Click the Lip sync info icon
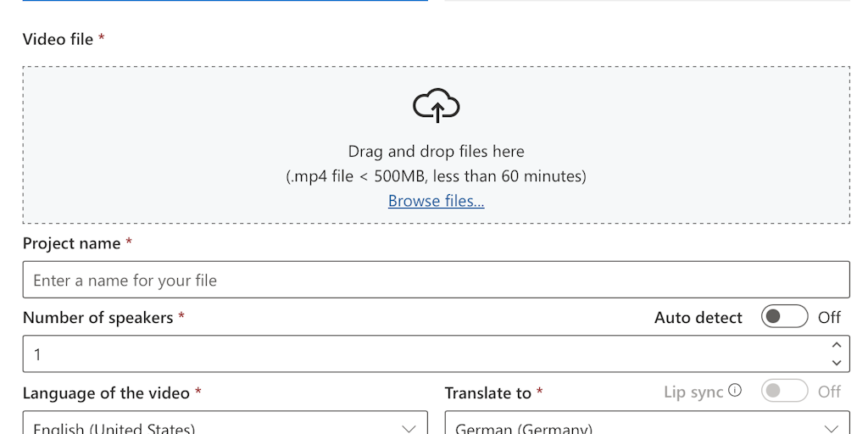The image size is (868, 434). coord(735,391)
